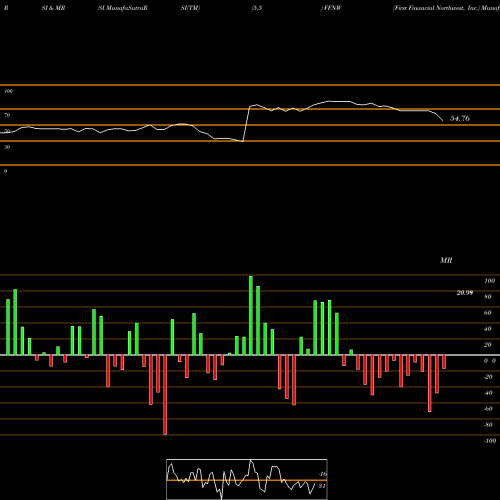Click the 31 value in mini chart
Image resolution: width=500 pixels, height=500 pixels.
tap(322, 486)
